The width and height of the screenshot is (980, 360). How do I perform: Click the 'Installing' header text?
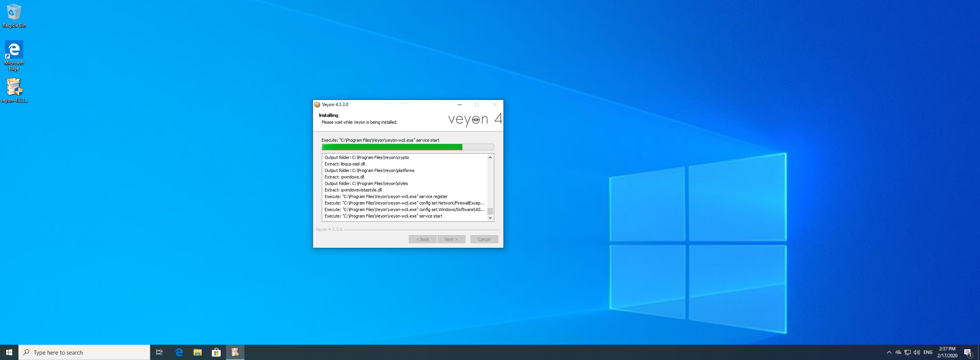pyautogui.click(x=328, y=115)
